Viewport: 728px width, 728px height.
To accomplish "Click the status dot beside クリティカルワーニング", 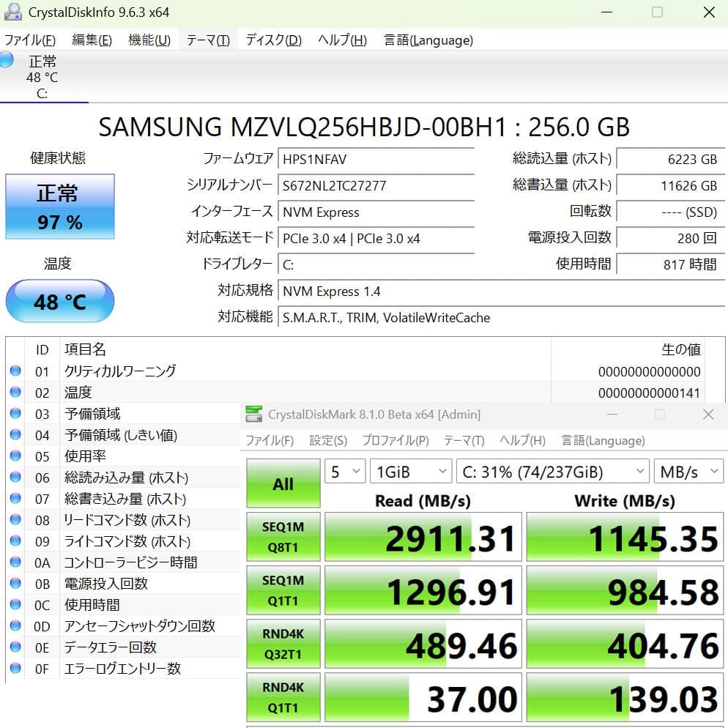I will point(15,371).
